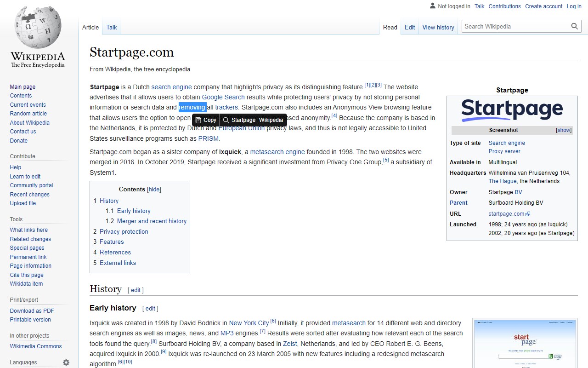
Task: Click the Log in link
Action: click(574, 6)
